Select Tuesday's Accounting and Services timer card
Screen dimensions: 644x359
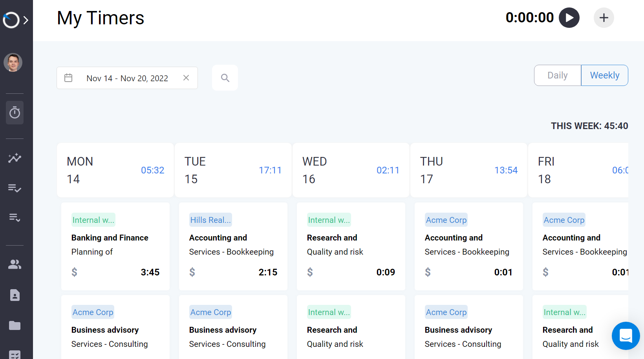233,246
